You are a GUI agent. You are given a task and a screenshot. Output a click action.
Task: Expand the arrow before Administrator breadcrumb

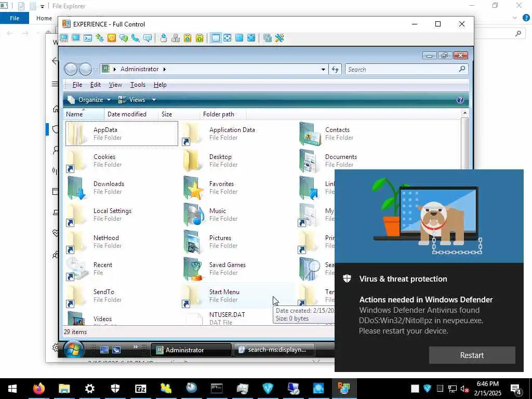coord(115,69)
